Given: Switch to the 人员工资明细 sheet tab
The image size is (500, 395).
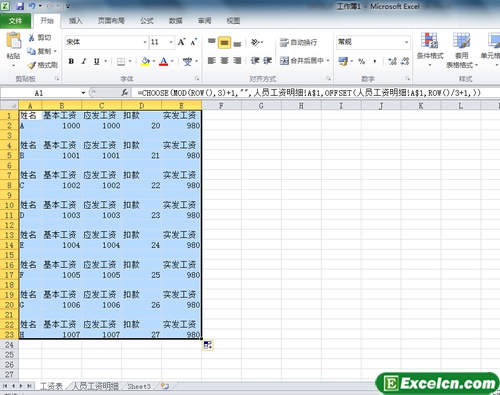Looking at the screenshot, I should click(x=95, y=386).
